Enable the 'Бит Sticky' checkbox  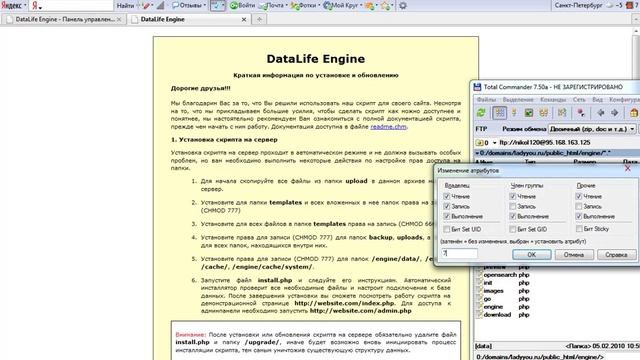(x=579, y=229)
